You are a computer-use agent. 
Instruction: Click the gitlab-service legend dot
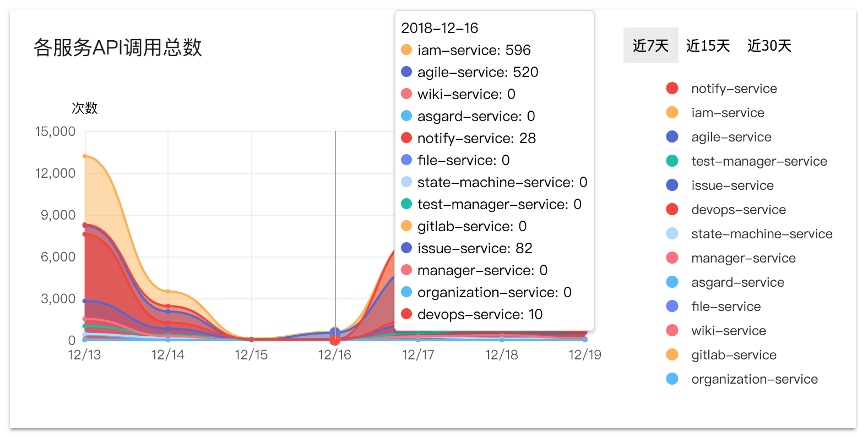coord(672,355)
